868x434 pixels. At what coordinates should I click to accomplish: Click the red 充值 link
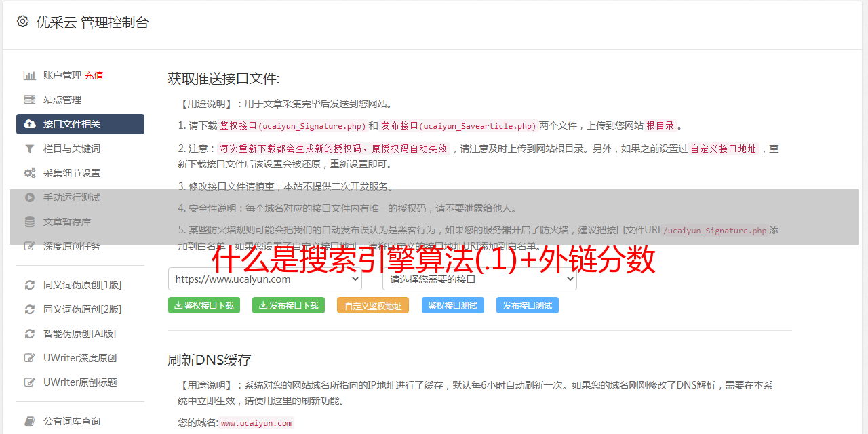94,75
